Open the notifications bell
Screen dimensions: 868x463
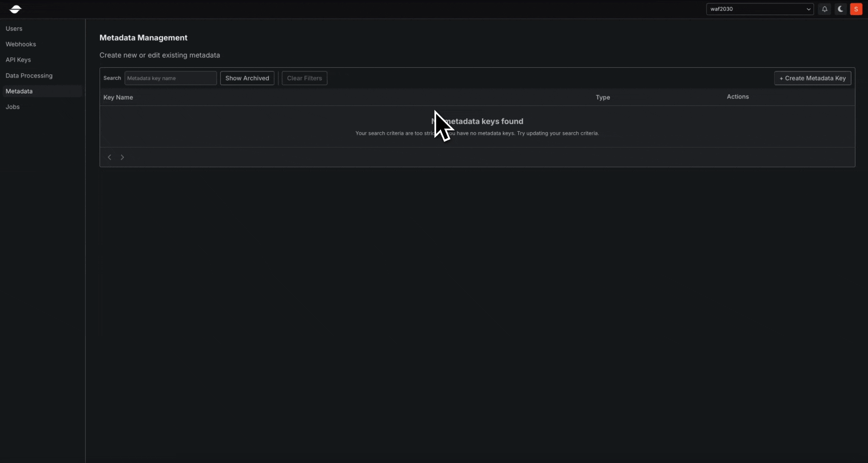(x=824, y=9)
